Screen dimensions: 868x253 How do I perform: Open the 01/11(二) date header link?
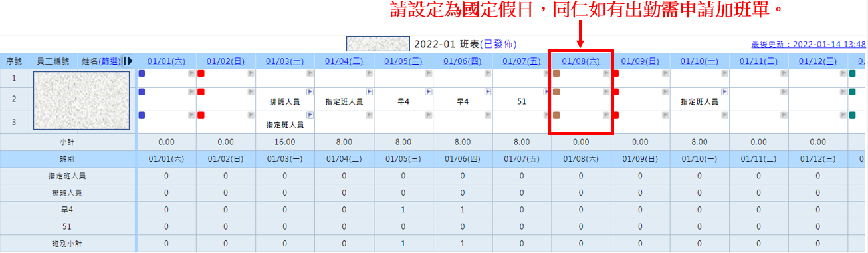coord(758,61)
